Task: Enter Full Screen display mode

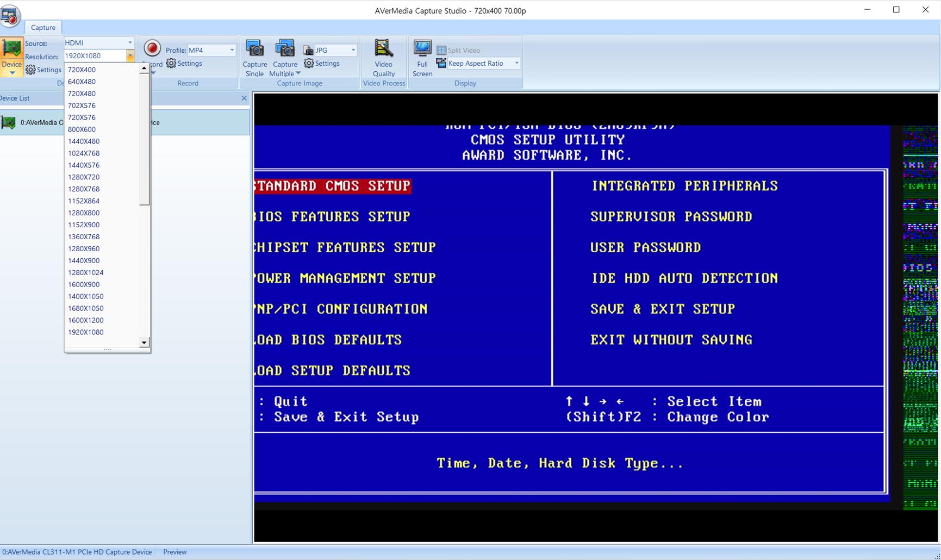Action: click(x=422, y=58)
